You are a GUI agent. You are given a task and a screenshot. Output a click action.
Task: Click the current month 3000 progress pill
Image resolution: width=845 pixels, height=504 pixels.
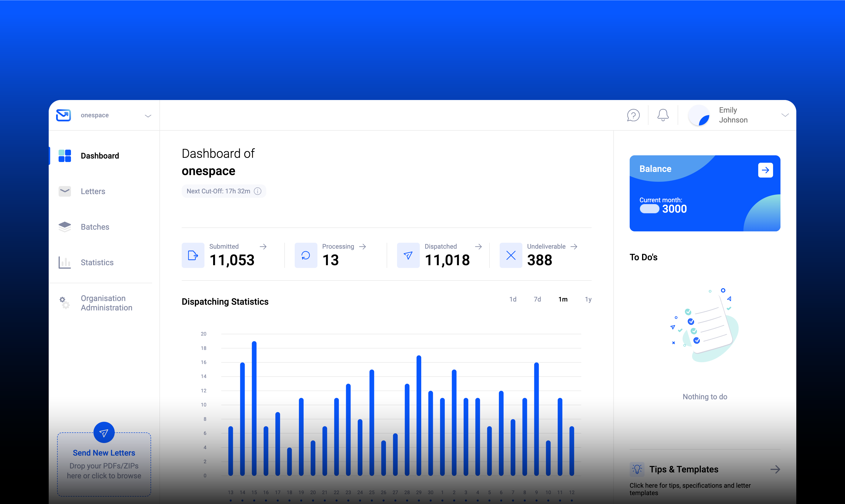pyautogui.click(x=649, y=209)
